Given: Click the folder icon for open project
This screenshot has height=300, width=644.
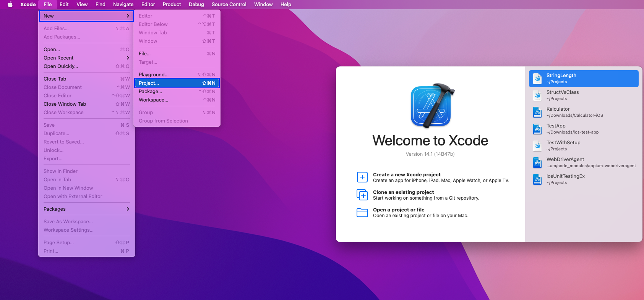Looking at the screenshot, I should coord(362,212).
